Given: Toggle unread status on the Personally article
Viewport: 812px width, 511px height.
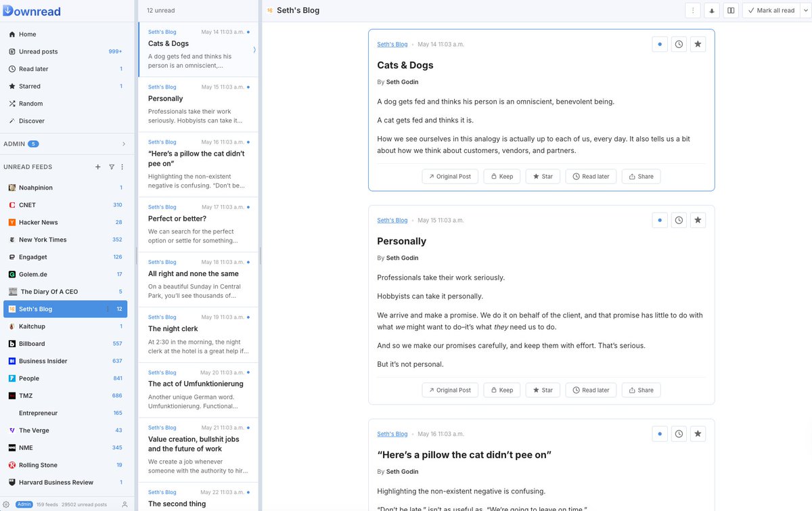Looking at the screenshot, I should (660, 220).
